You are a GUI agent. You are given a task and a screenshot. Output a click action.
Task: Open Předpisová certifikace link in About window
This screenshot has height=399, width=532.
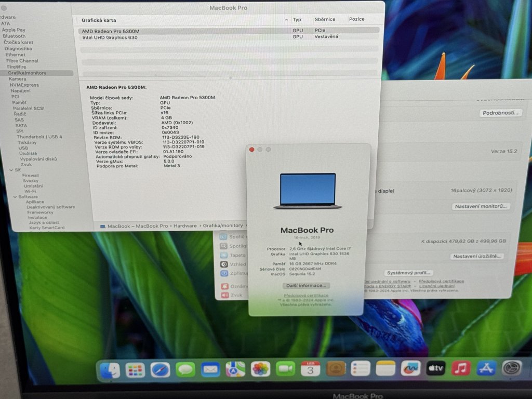tap(306, 296)
